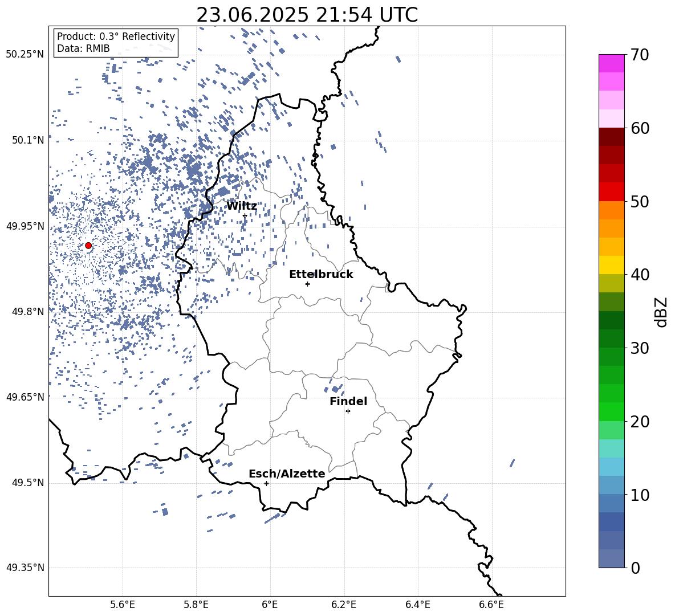Click the magenta swatch near 70 dBZ
The image size is (675, 616).
pyautogui.click(x=611, y=63)
